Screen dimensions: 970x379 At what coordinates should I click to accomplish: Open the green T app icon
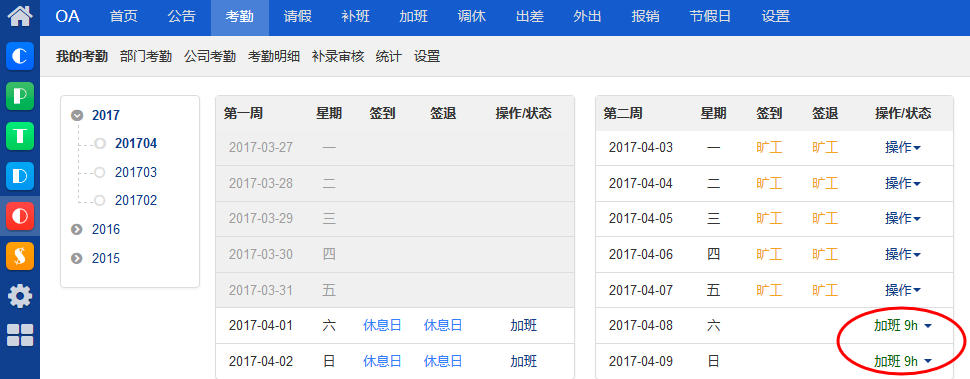coord(20,136)
